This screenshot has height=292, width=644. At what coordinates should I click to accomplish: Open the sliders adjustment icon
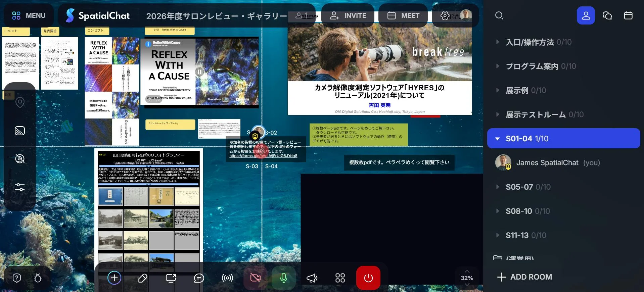click(20, 187)
